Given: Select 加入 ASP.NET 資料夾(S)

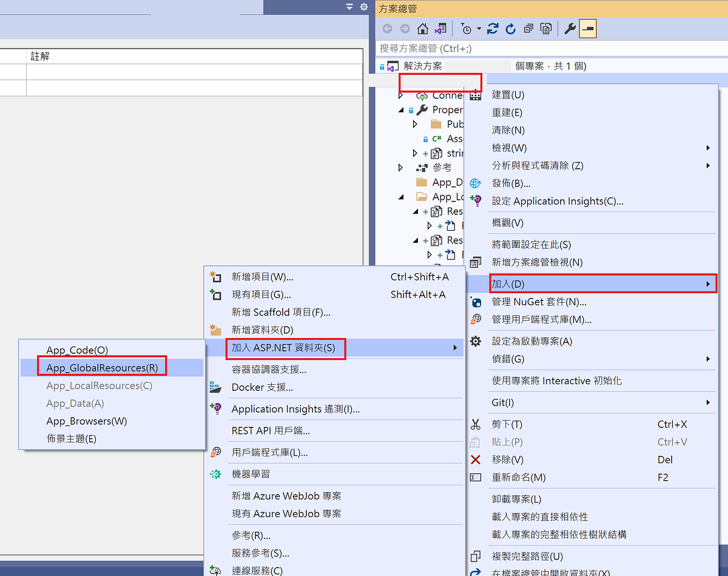Looking at the screenshot, I should (285, 348).
